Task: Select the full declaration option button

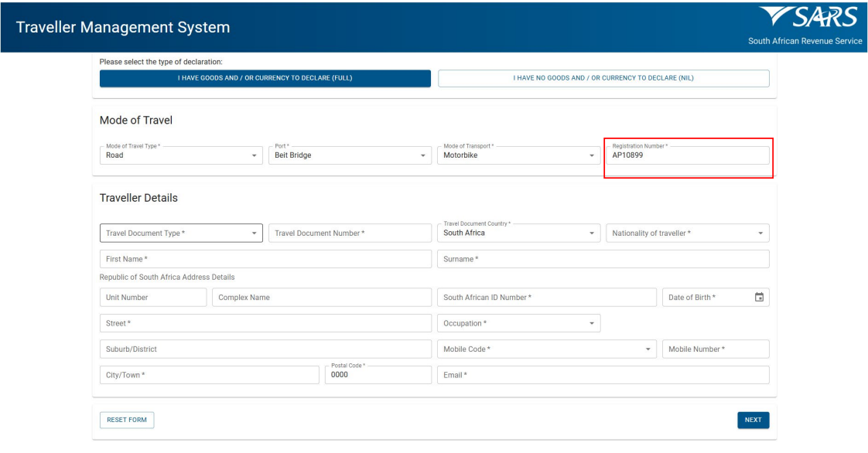Action: point(265,78)
